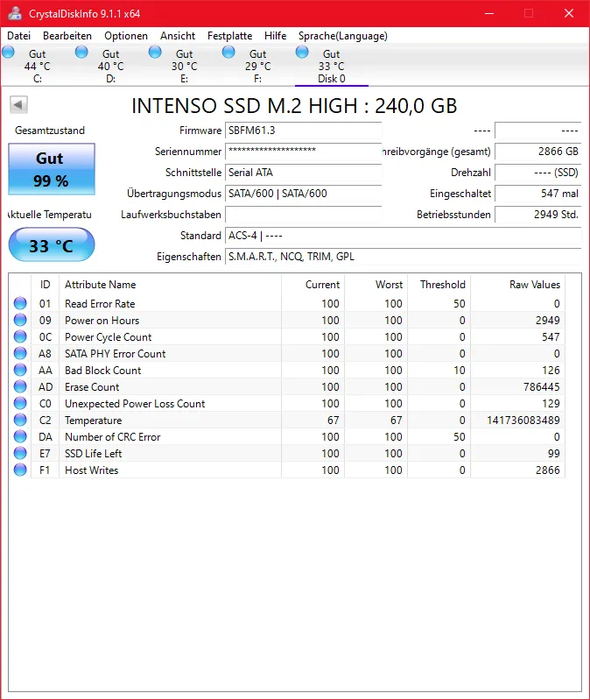Click the Temperature attribute status icon
590x700 pixels.
[20, 421]
